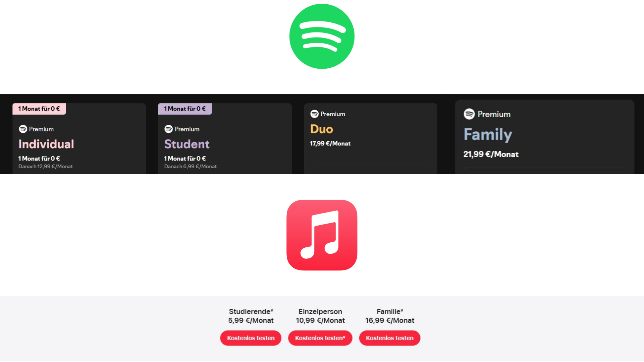Open the Individual plan title
This screenshot has height=362, width=644.
(x=46, y=144)
